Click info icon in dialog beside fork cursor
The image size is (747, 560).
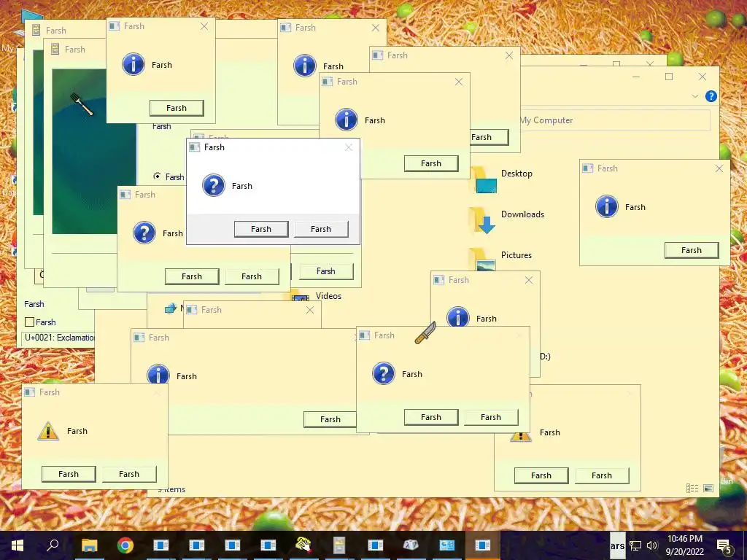[133, 64]
